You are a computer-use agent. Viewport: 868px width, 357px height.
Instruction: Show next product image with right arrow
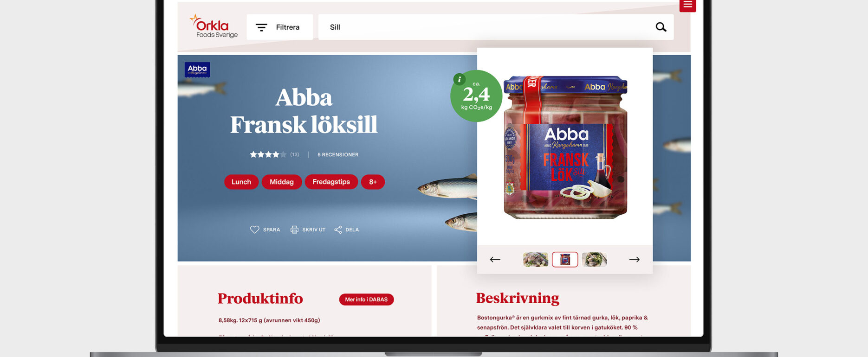point(635,260)
